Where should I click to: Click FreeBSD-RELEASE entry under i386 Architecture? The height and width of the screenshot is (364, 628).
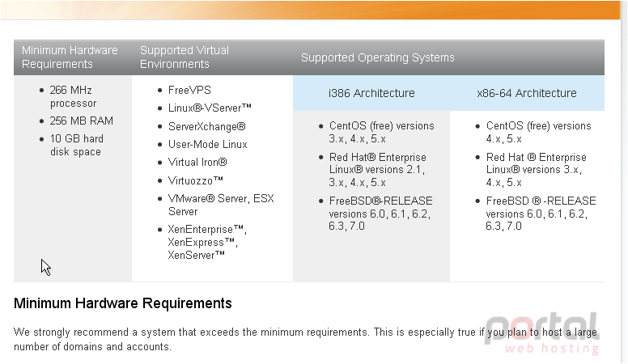click(380, 213)
